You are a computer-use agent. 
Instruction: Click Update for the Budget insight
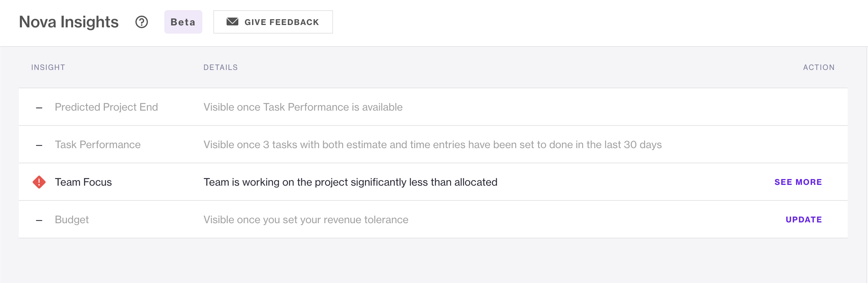(804, 220)
